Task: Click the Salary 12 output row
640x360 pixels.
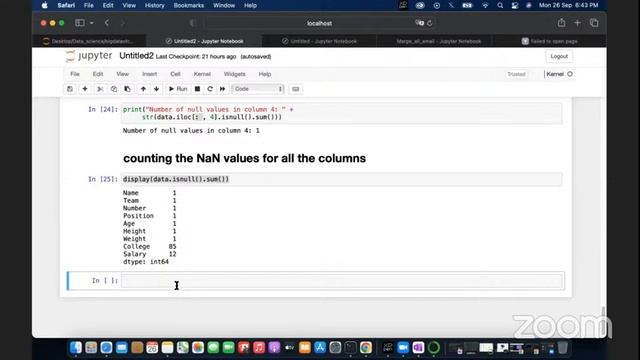Action: click(149, 254)
